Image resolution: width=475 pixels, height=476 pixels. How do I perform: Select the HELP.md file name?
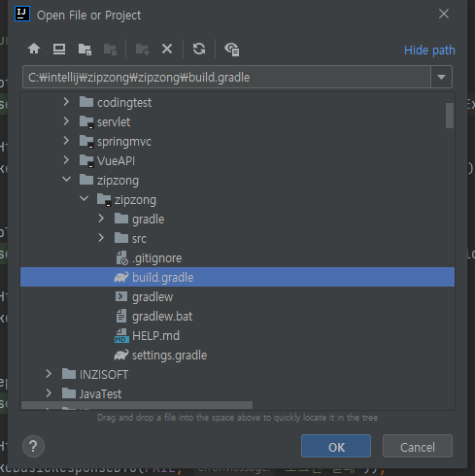(155, 336)
